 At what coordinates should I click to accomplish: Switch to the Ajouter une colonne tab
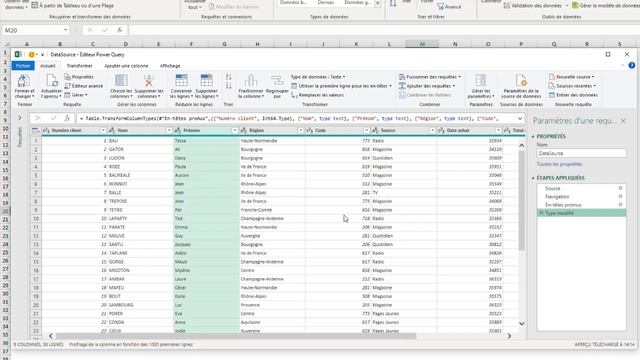click(x=126, y=66)
